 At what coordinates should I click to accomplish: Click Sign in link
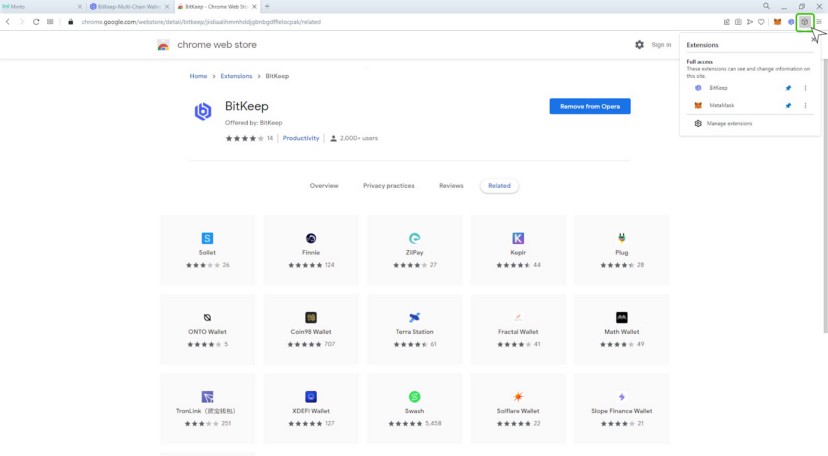click(661, 45)
